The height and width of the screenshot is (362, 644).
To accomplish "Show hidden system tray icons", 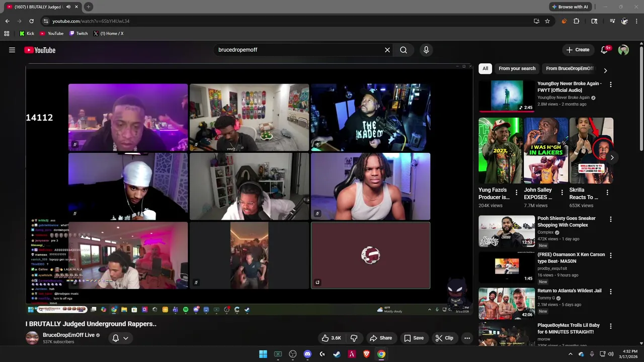I will coord(570,354).
